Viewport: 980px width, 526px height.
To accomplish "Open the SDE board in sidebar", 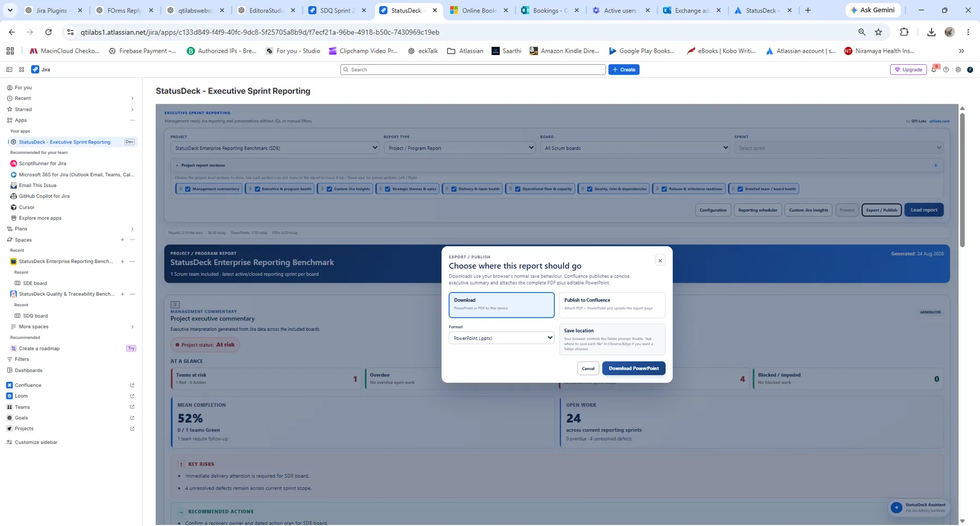I will pyautogui.click(x=35, y=283).
